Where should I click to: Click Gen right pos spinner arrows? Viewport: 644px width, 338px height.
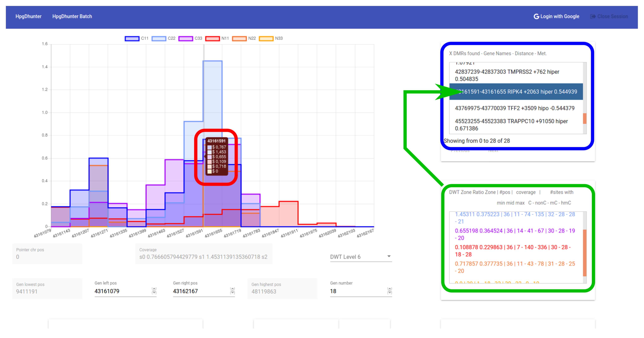(232, 291)
